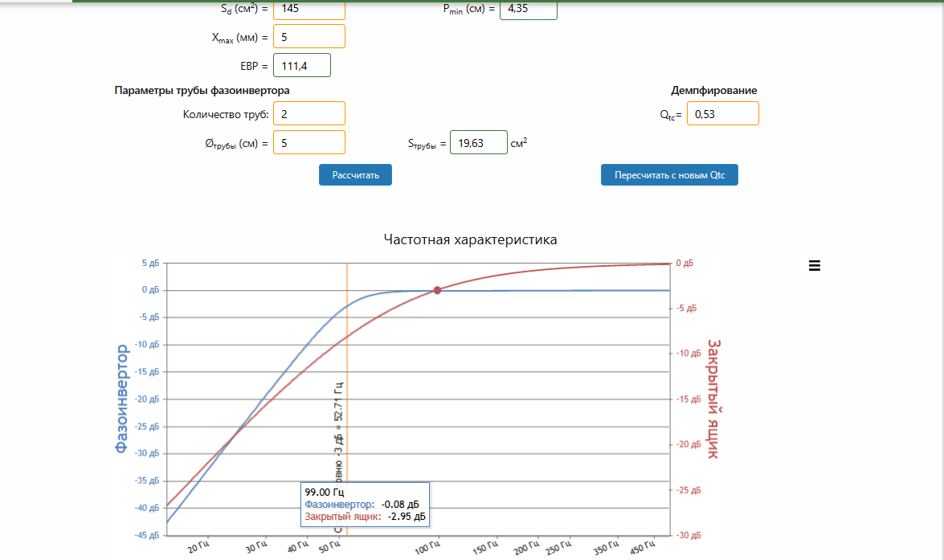Click Пересчитать с новым Qtc button
The width and height of the screenshot is (944, 560).
(x=669, y=174)
